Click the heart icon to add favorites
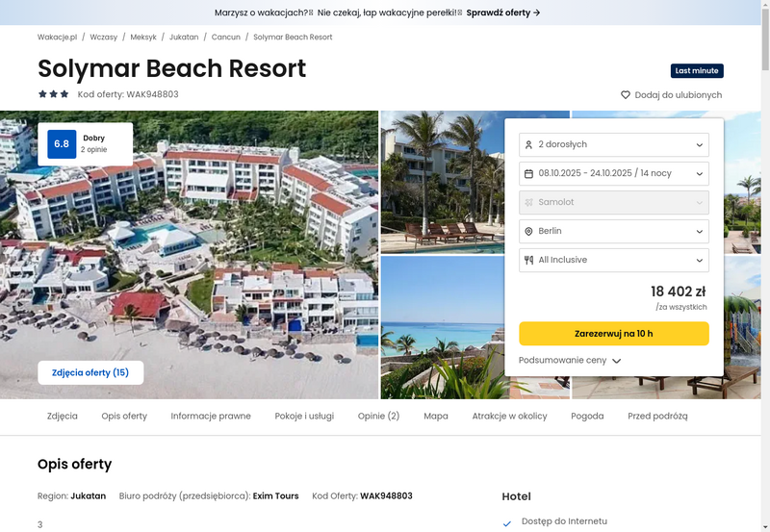The image size is (770, 532). [625, 94]
